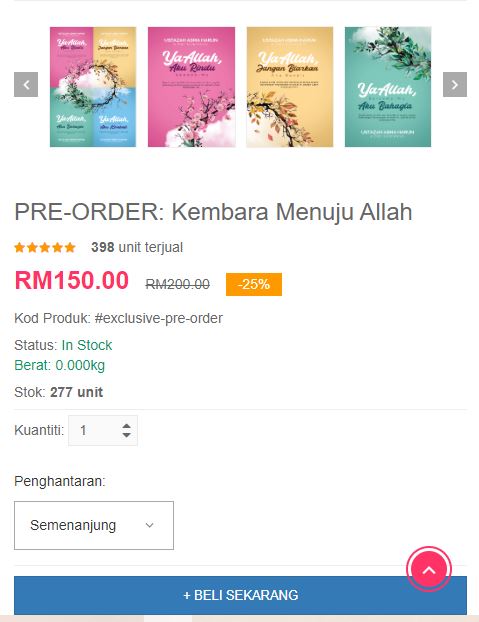Viewport: 479px width, 622px height.
Task: Decrease quantity with down stepper arrow
Action: (126, 435)
